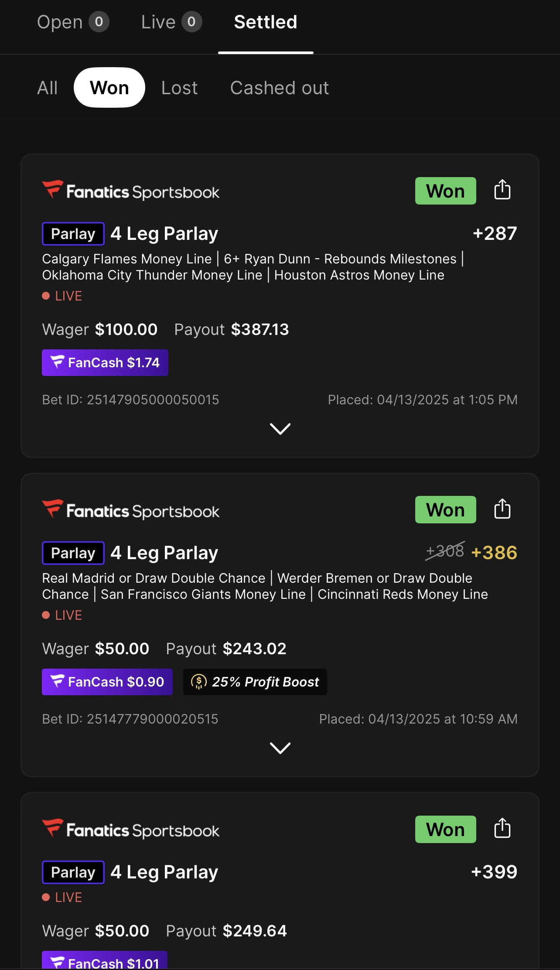The height and width of the screenshot is (970, 560).
Task: Switch to the Live bets tab
Action: (x=171, y=22)
